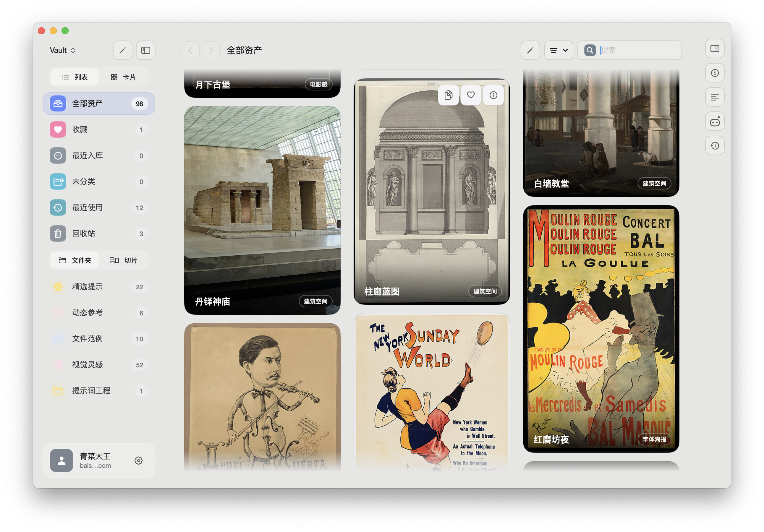The width and height of the screenshot is (764, 532).
Task: Click the sidebar edit pencil icon
Action: pyautogui.click(x=122, y=50)
